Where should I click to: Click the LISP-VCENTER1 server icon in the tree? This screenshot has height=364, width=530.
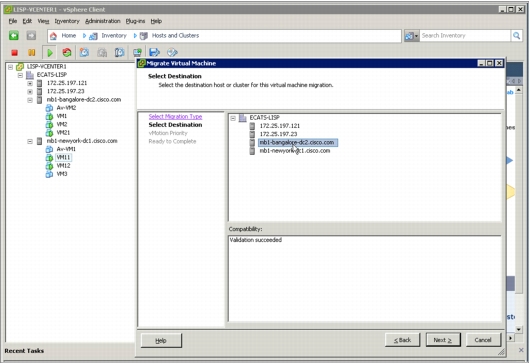pyautogui.click(x=20, y=67)
